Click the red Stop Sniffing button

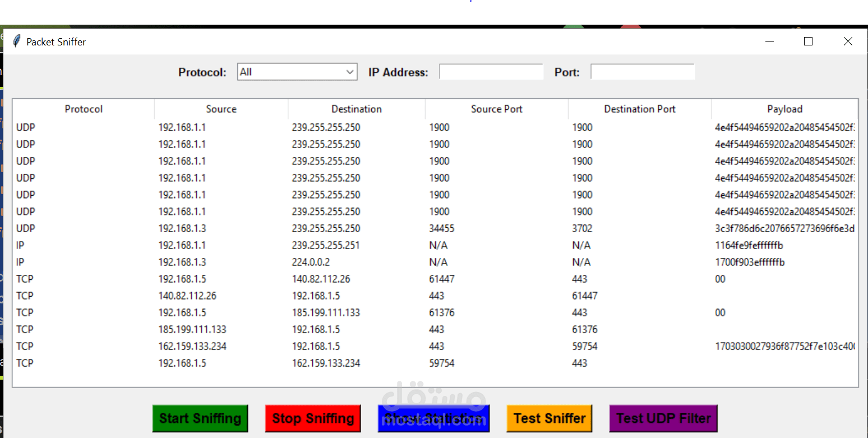(x=313, y=418)
